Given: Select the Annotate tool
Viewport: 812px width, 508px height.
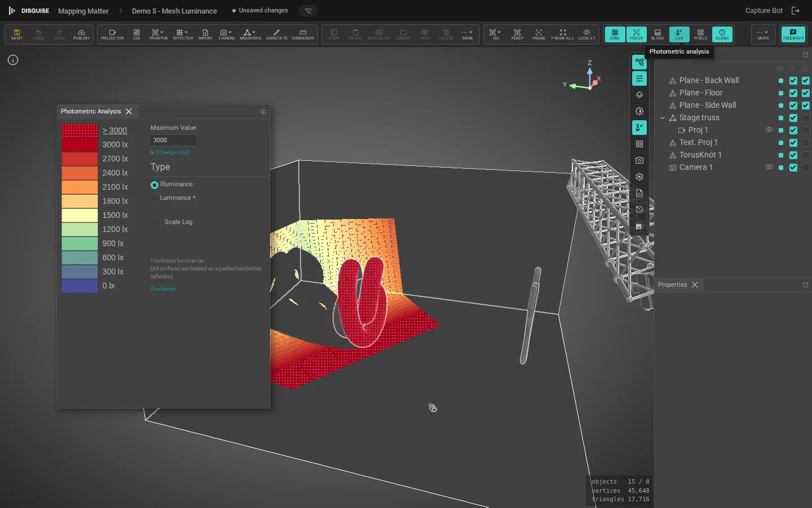Looking at the screenshot, I should click(x=276, y=34).
